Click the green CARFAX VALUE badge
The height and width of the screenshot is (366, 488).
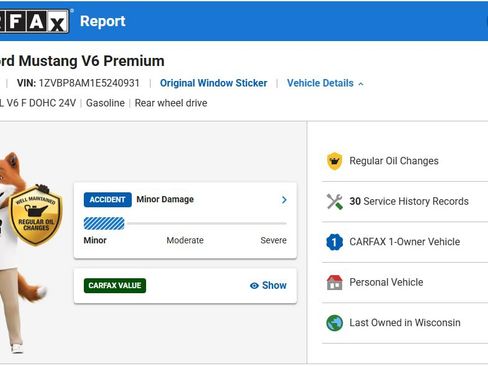point(115,285)
